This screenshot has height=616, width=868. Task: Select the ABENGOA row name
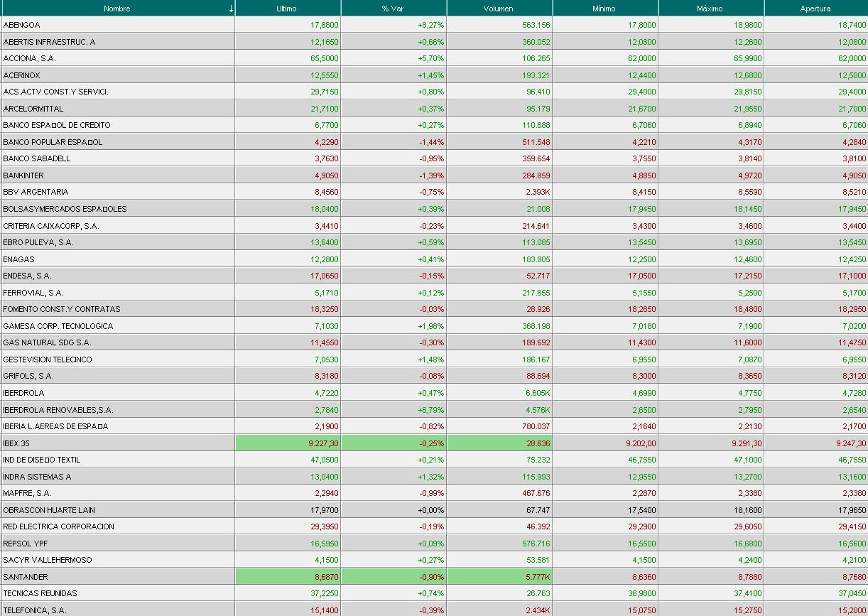tap(22, 25)
